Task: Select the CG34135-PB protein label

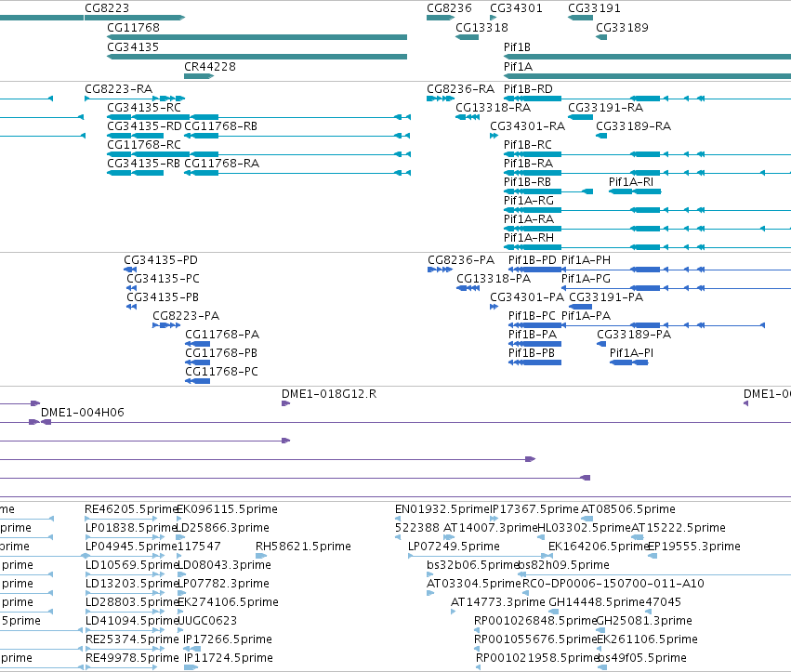Action: [163, 297]
